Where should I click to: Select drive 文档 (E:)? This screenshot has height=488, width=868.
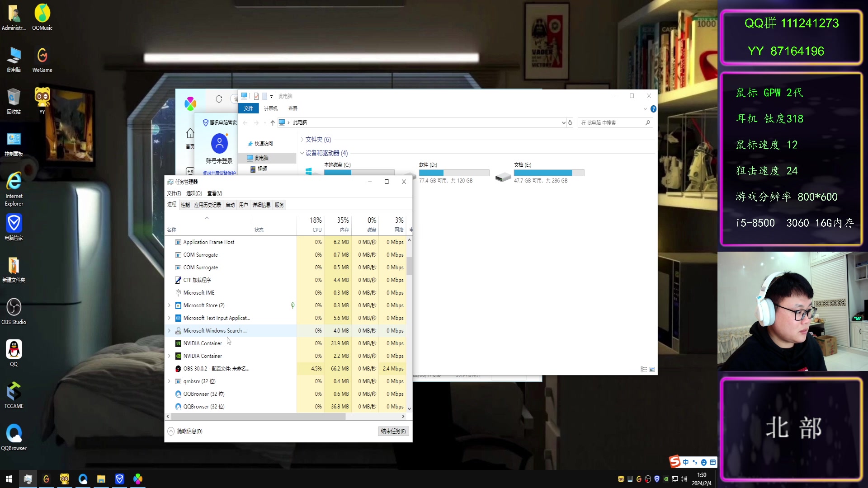(x=540, y=173)
